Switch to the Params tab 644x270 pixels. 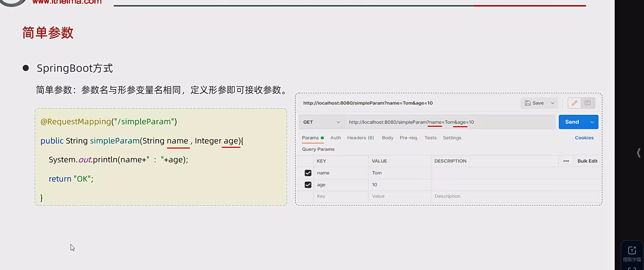[x=313, y=138]
